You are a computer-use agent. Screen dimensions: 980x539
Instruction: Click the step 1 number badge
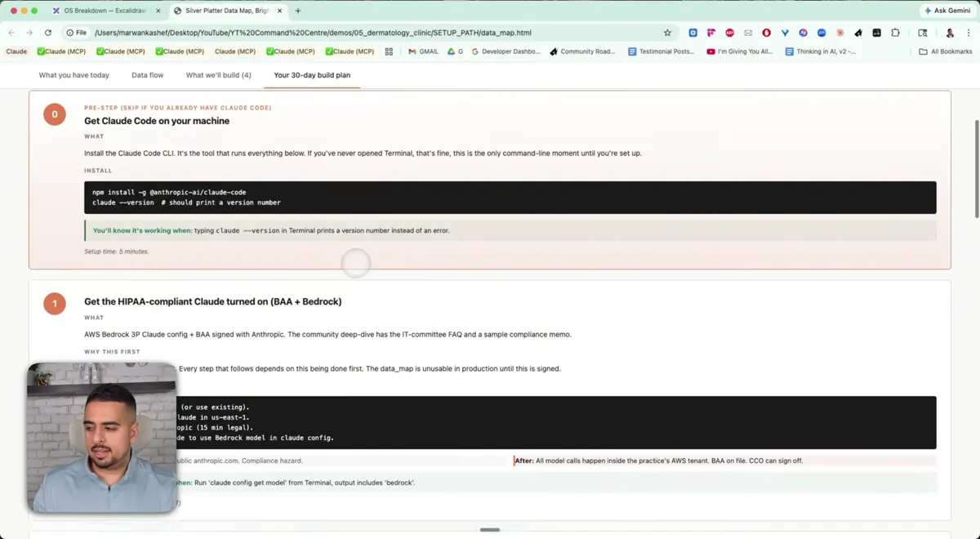click(x=55, y=304)
